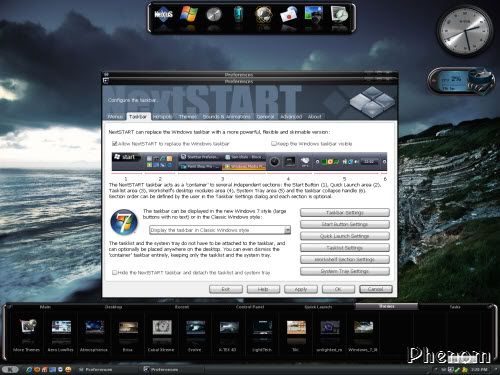Image resolution: width=500 pixels, height=375 pixels.
Task: Open Start Button Settings
Action: pyautogui.click(x=345, y=224)
